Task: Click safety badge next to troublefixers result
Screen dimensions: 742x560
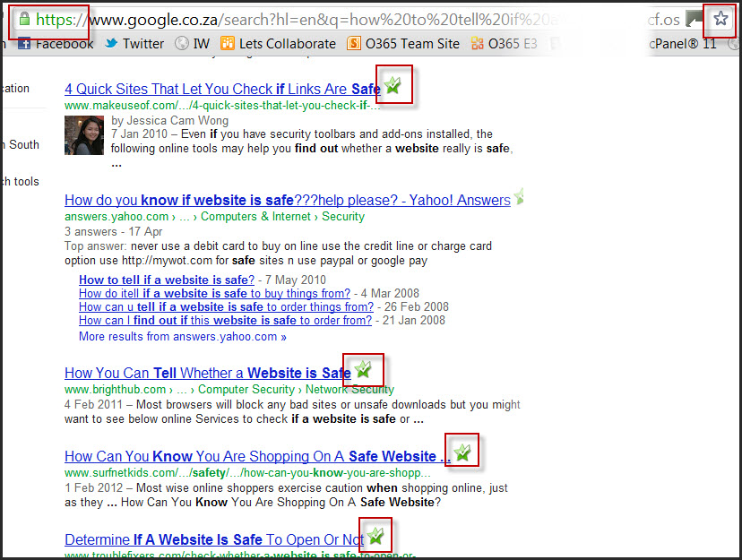Action: [x=375, y=536]
